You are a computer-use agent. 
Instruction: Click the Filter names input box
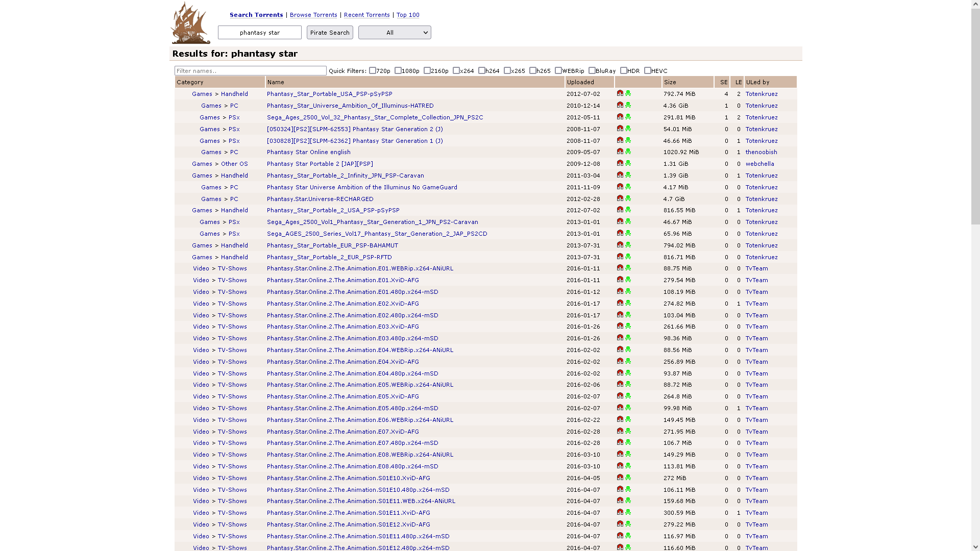pos(251,71)
